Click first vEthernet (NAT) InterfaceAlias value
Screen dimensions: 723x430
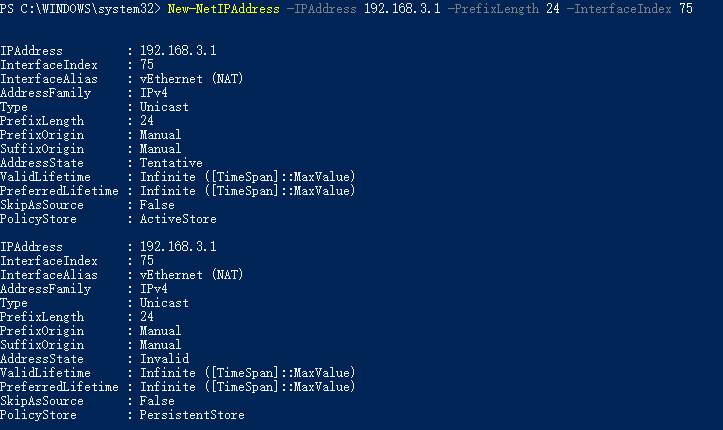(191, 79)
